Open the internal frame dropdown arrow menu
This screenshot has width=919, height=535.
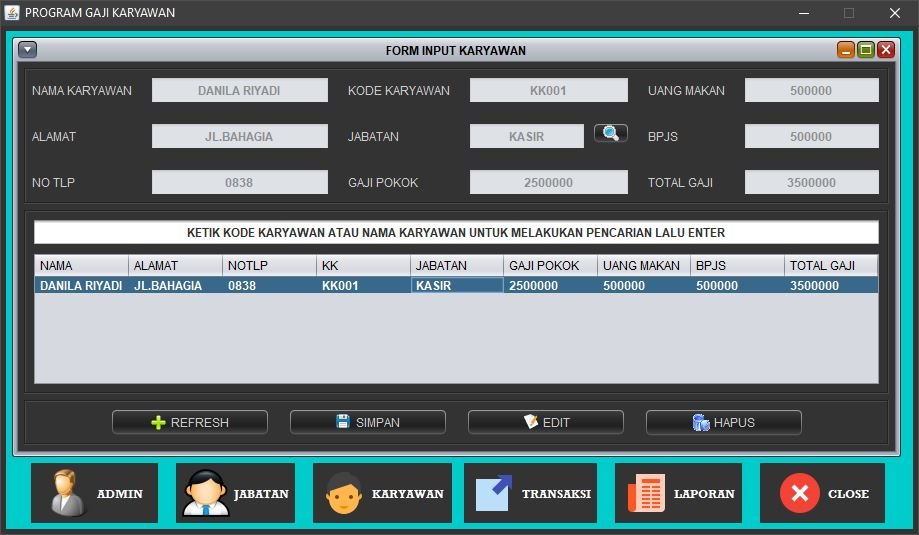pyautogui.click(x=27, y=50)
